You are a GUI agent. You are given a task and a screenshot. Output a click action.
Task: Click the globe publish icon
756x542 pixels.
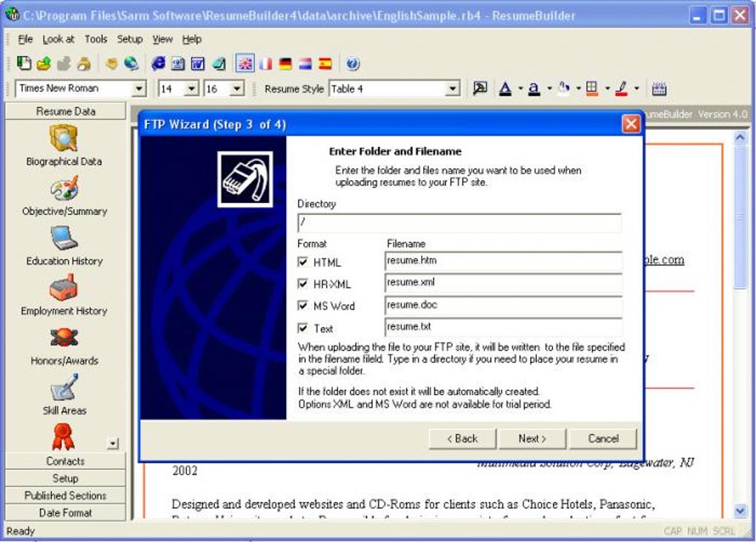131,63
